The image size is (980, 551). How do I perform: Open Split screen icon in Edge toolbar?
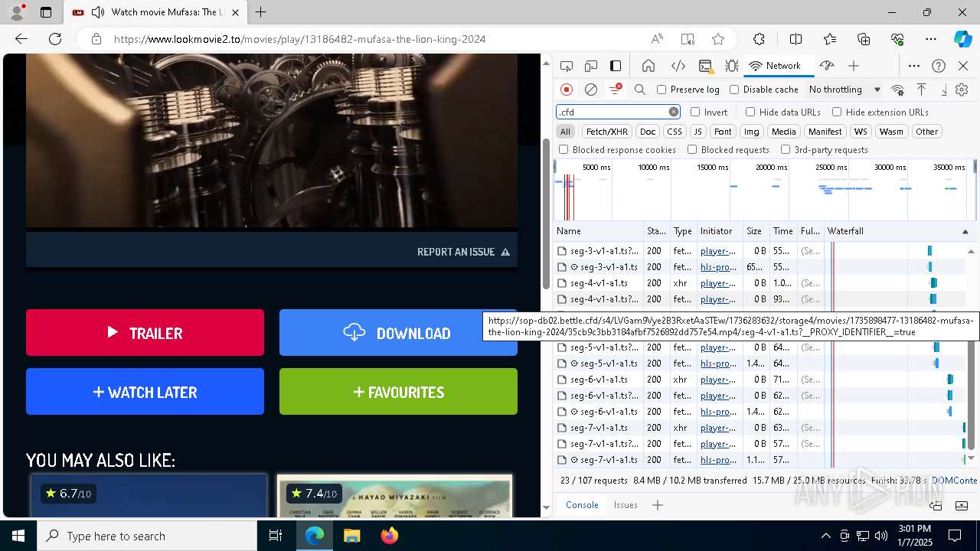(x=795, y=39)
